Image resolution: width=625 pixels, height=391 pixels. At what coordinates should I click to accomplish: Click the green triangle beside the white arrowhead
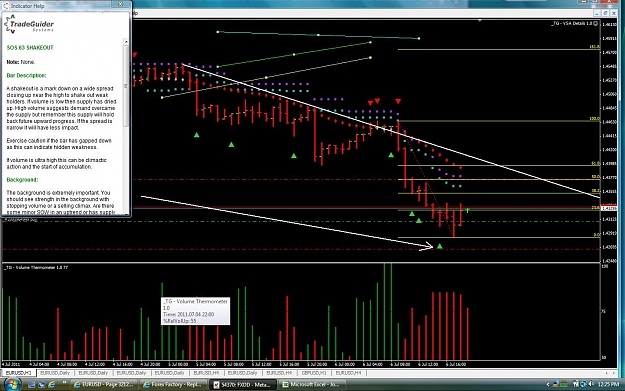point(440,247)
